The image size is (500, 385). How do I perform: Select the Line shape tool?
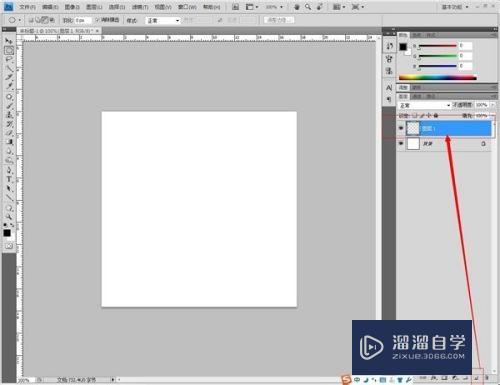click(x=9, y=197)
